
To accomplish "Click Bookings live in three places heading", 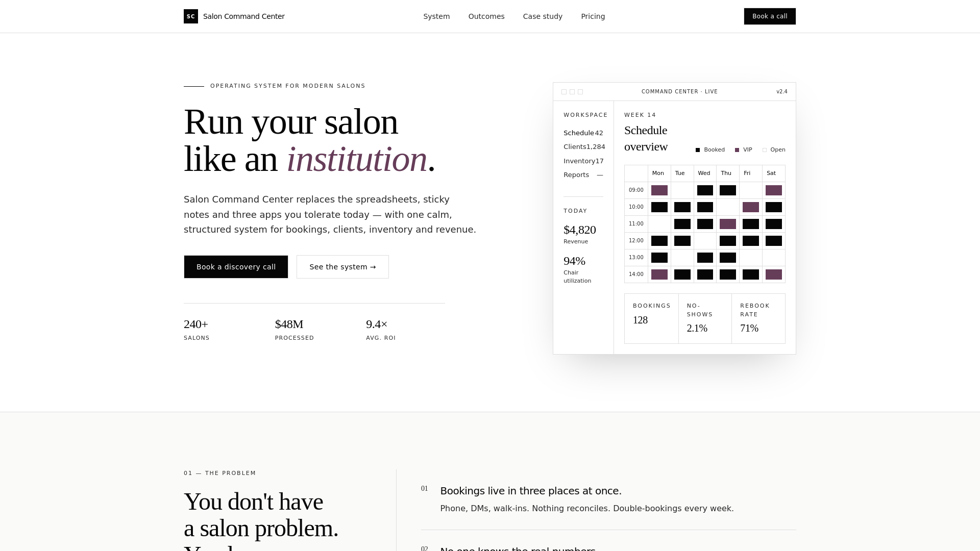I will [x=531, y=491].
